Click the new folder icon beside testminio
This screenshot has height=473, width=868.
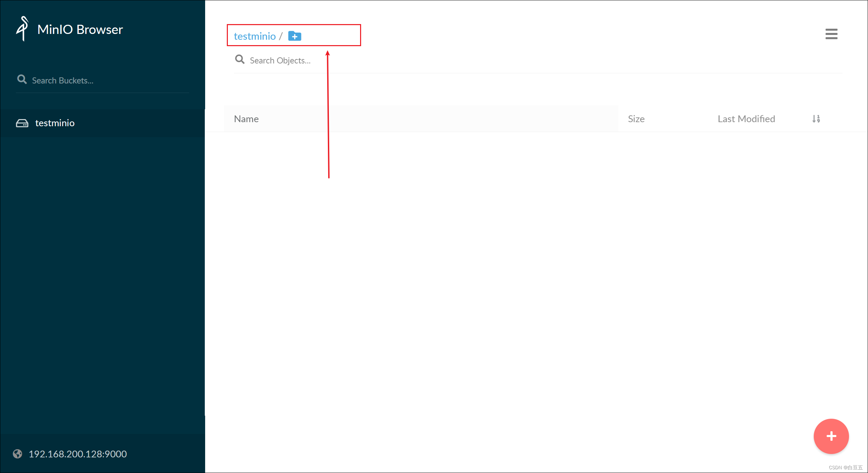tap(295, 36)
